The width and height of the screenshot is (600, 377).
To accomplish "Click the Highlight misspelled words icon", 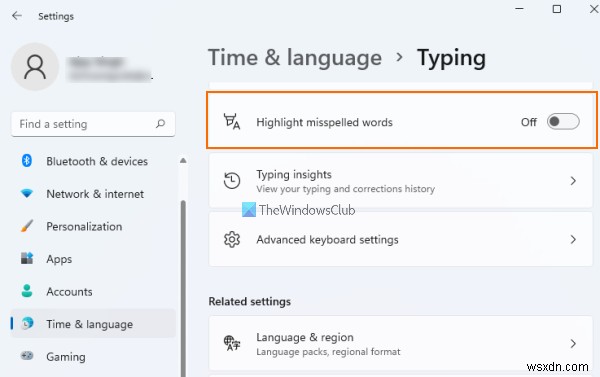I will (x=232, y=121).
